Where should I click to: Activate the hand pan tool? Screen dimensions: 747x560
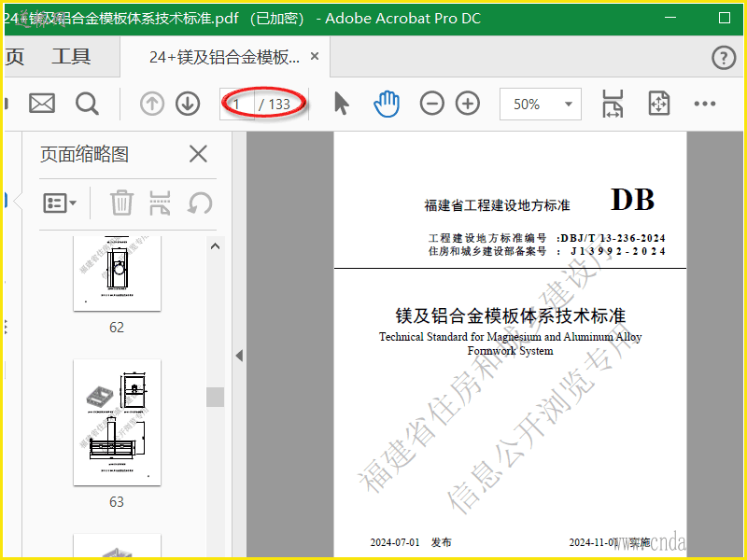click(x=387, y=104)
